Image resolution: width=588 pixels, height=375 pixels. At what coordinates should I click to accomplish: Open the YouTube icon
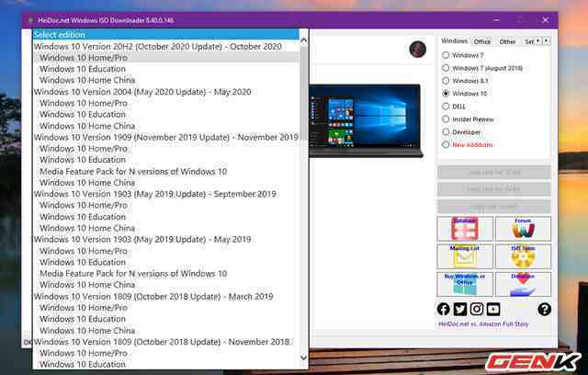click(x=493, y=309)
